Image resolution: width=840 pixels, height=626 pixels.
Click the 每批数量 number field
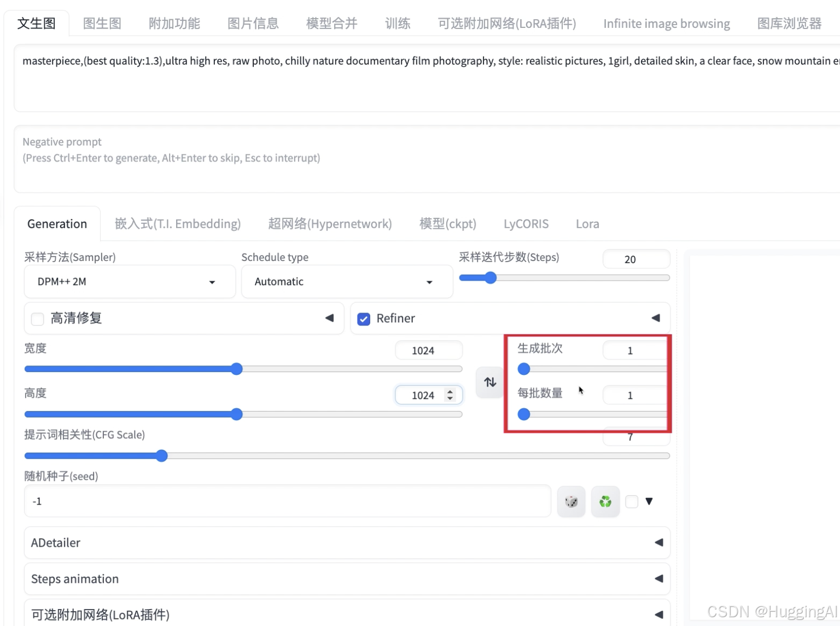tap(635, 395)
